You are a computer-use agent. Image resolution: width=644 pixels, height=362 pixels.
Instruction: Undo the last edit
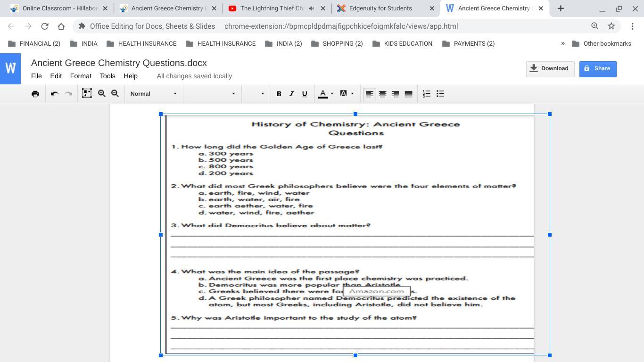[55, 94]
